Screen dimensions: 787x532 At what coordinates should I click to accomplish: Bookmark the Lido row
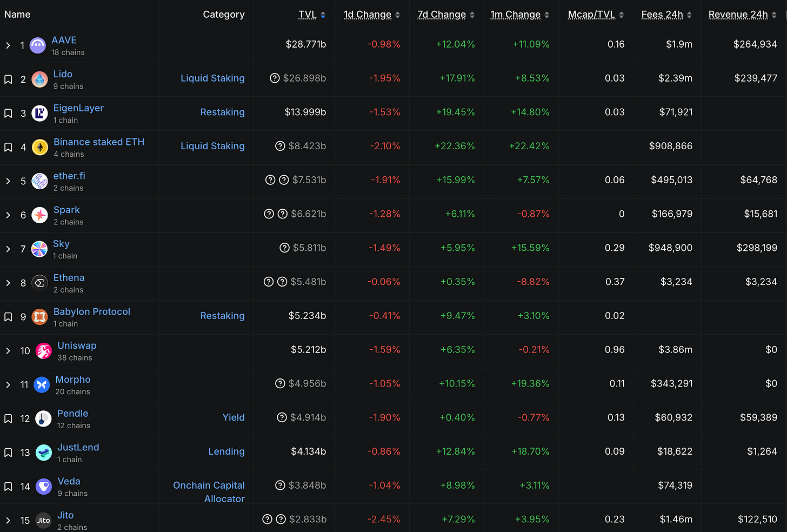click(8, 79)
